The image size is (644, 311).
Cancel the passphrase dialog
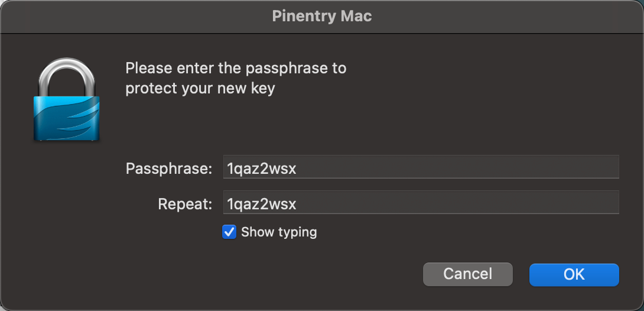pyautogui.click(x=467, y=274)
